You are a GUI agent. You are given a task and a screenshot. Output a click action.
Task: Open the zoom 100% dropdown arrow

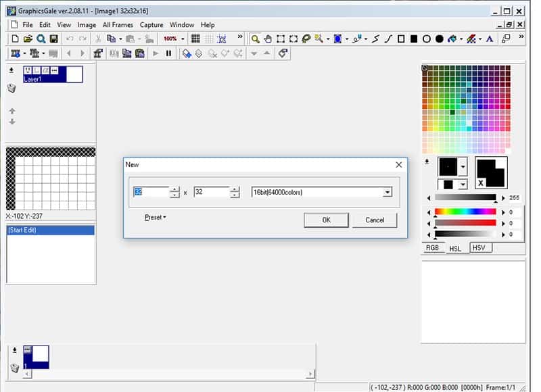pos(183,39)
